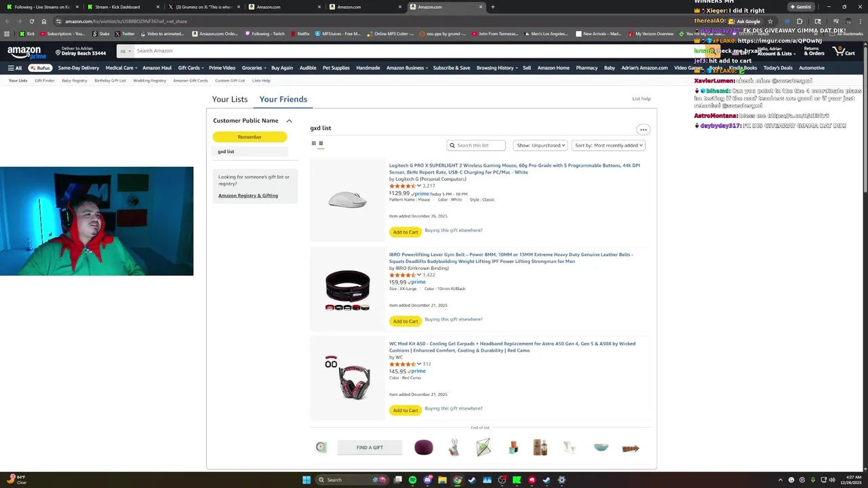Open the three-dot list options menu
This screenshot has height=488, width=868.
pyautogui.click(x=643, y=129)
